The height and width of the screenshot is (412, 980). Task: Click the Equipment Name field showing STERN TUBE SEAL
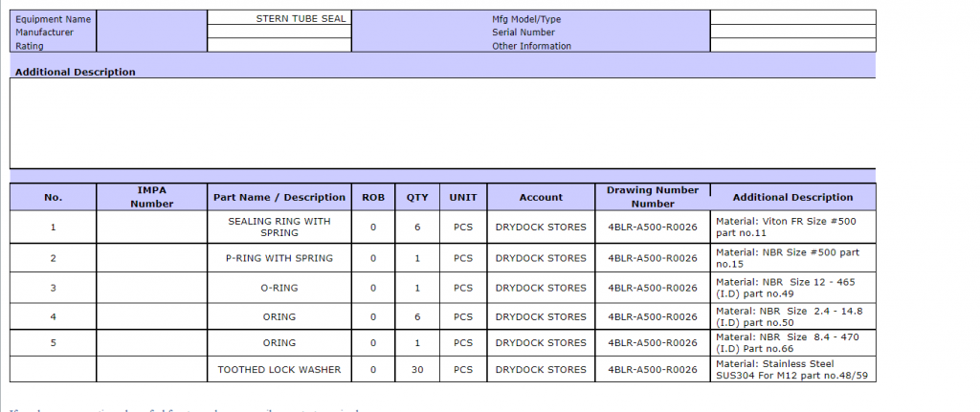[279, 18]
